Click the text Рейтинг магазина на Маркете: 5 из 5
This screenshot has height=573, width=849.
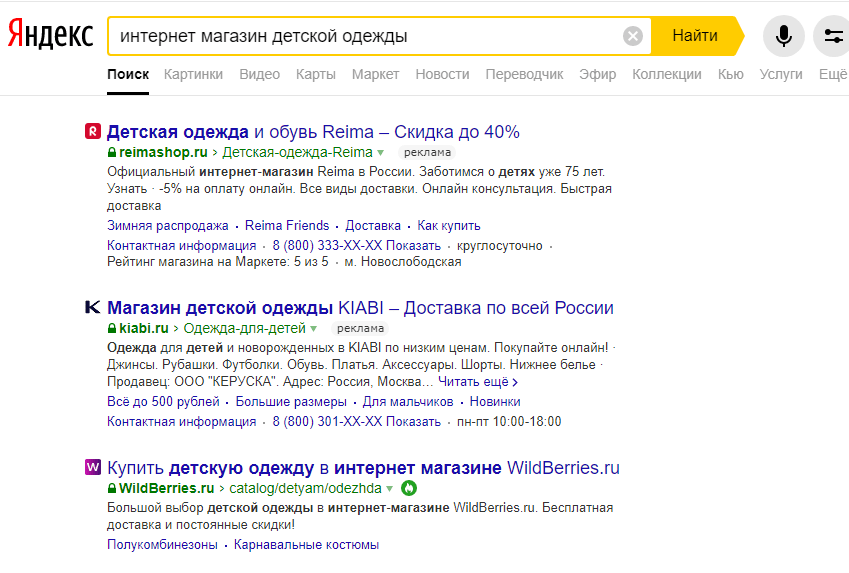pyautogui.click(x=217, y=262)
